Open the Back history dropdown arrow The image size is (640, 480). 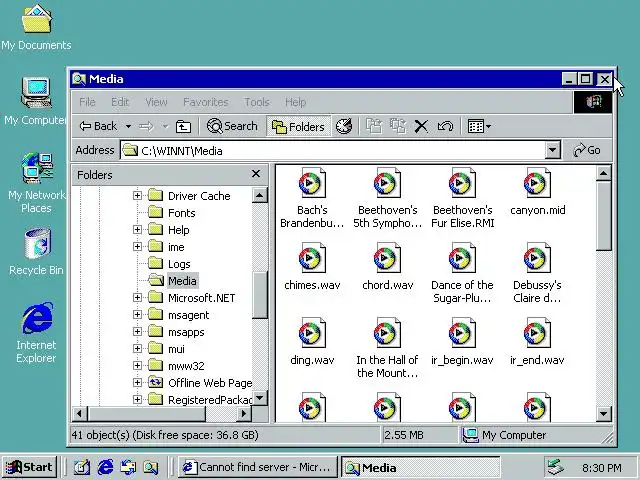tap(128, 127)
